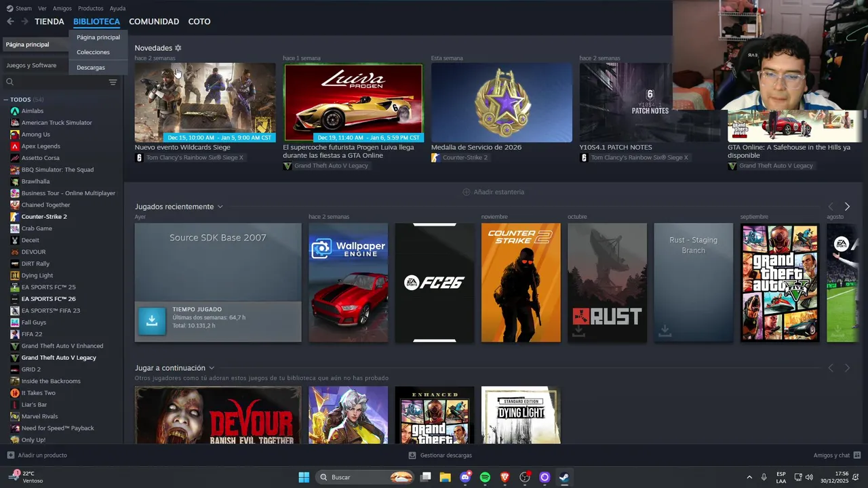Image resolution: width=868 pixels, height=488 pixels.
Task: Click the library search magnifier icon
Action: 9,82
